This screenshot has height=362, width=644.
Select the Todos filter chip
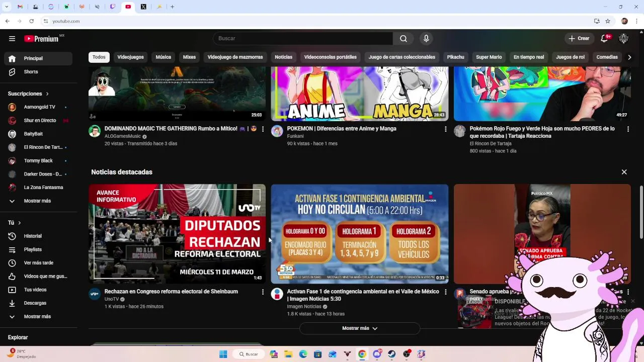99,57
